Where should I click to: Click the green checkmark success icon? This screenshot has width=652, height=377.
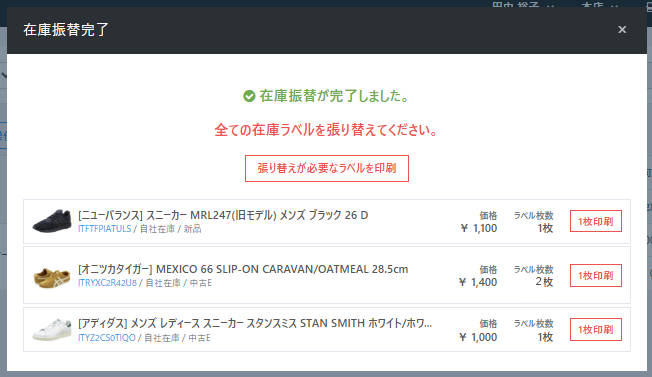(x=249, y=96)
